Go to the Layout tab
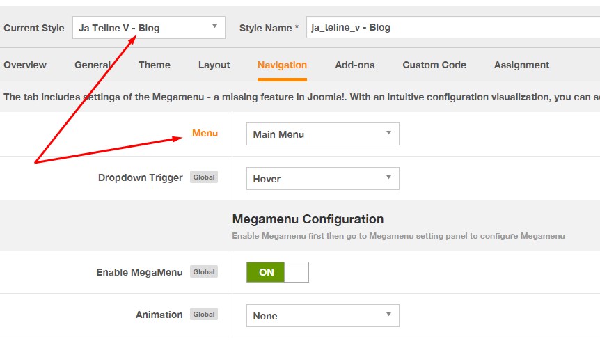The image size is (600, 364). [x=214, y=65]
